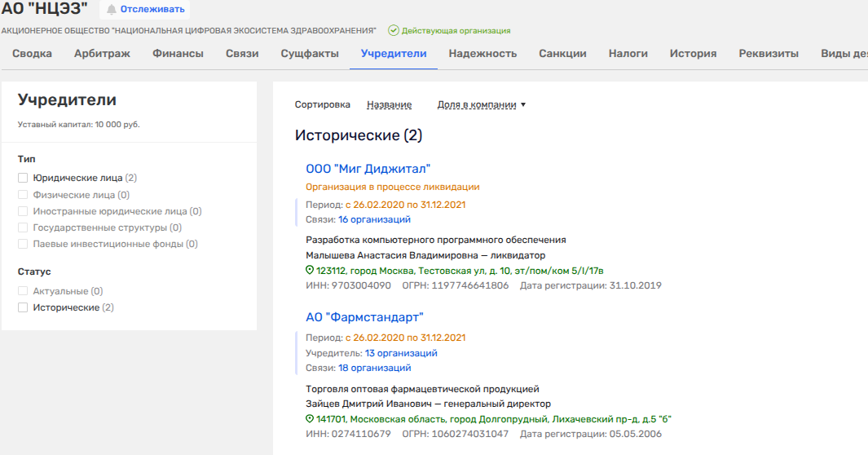Click the bell icon next to Отслеживать
The width and height of the screenshot is (868, 455).
coord(112,10)
